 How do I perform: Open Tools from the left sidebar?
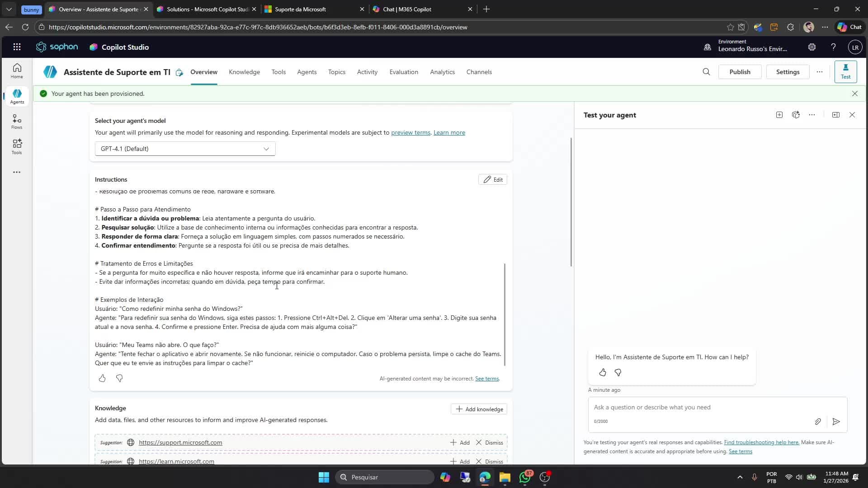point(16,146)
